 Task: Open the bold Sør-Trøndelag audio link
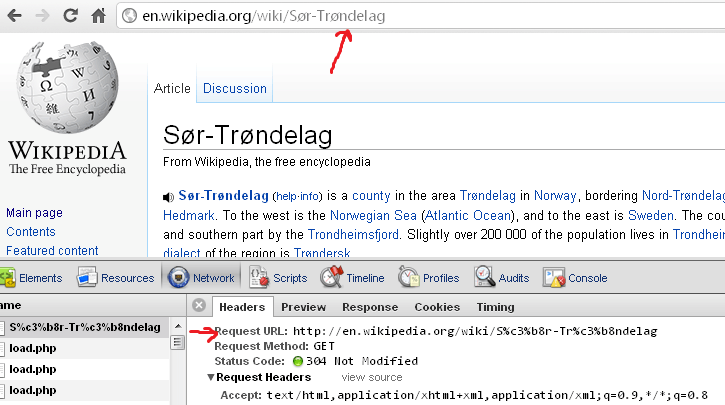point(223,196)
